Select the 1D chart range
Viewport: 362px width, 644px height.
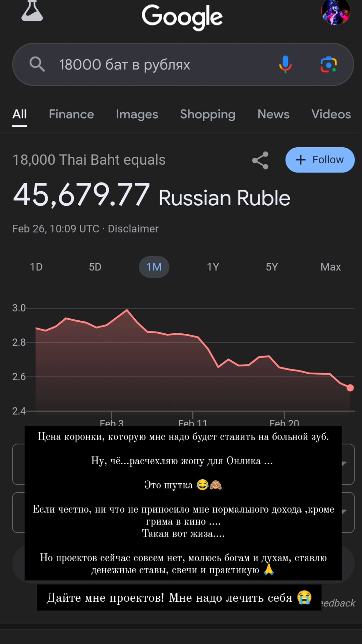click(x=36, y=267)
